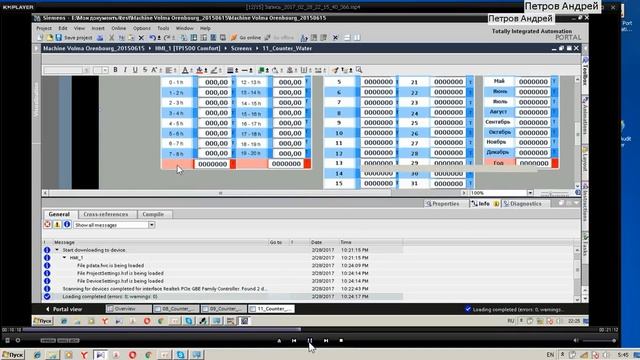The height and width of the screenshot is (360, 640).
Task: Click the EN language indicator in taskbar
Action: [x=550, y=355]
